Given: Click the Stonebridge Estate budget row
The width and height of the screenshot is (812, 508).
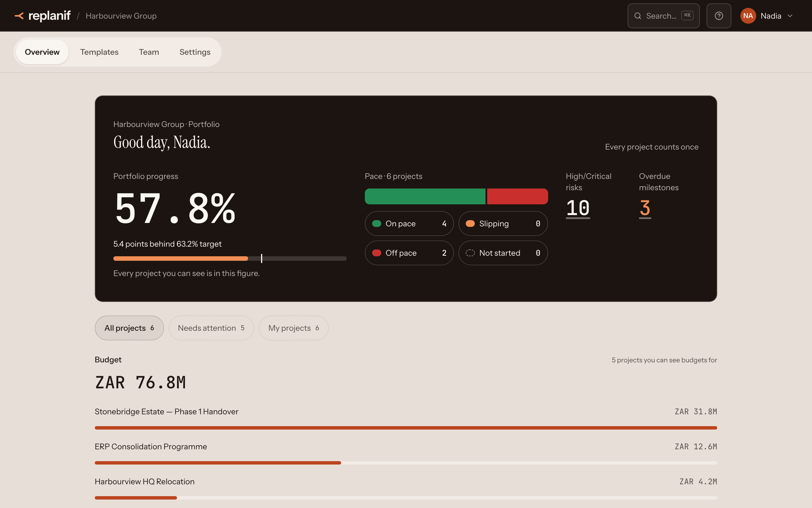Looking at the screenshot, I should coord(406,418).
